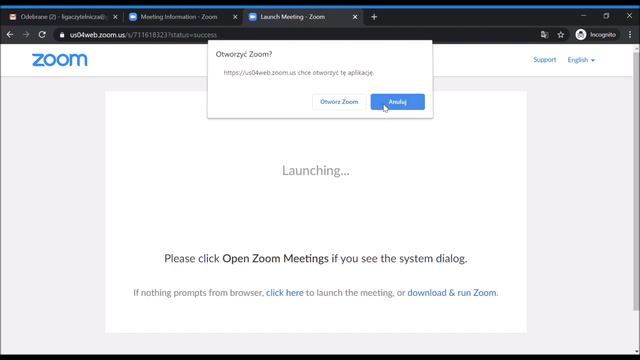Restore down the browser window
640x360 pixels.
point(606,16)
